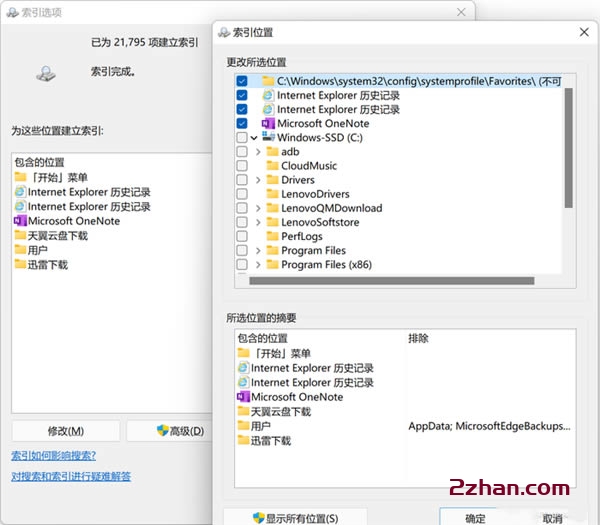Close the 索引位置 dialog
The height and width of the screenshot is (525, 600).
click(584, 32)
